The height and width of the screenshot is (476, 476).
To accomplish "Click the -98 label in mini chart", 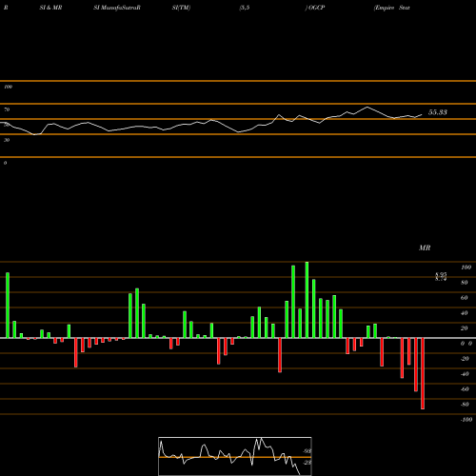I will (307, 451).
